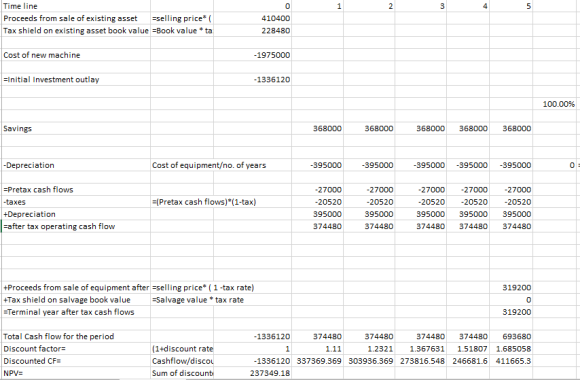This screenshot has height=380, width=580.
Task: Click the timeline year 4 header cell
Action: pos(468,6)
